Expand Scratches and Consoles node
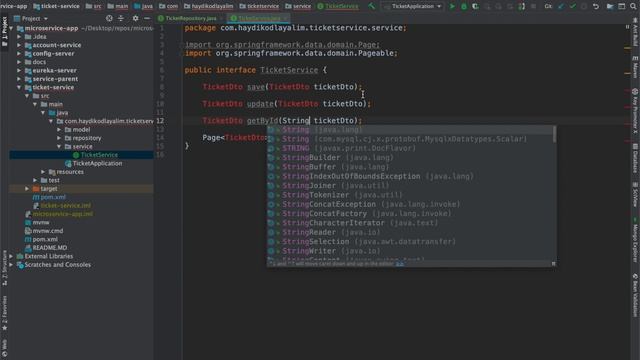 [11, 264]
